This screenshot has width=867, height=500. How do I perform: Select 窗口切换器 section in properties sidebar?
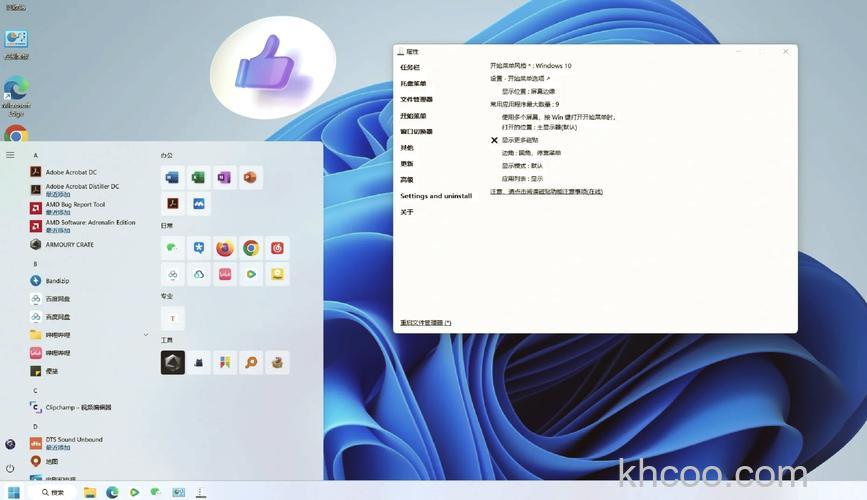[x=416, y=132]
